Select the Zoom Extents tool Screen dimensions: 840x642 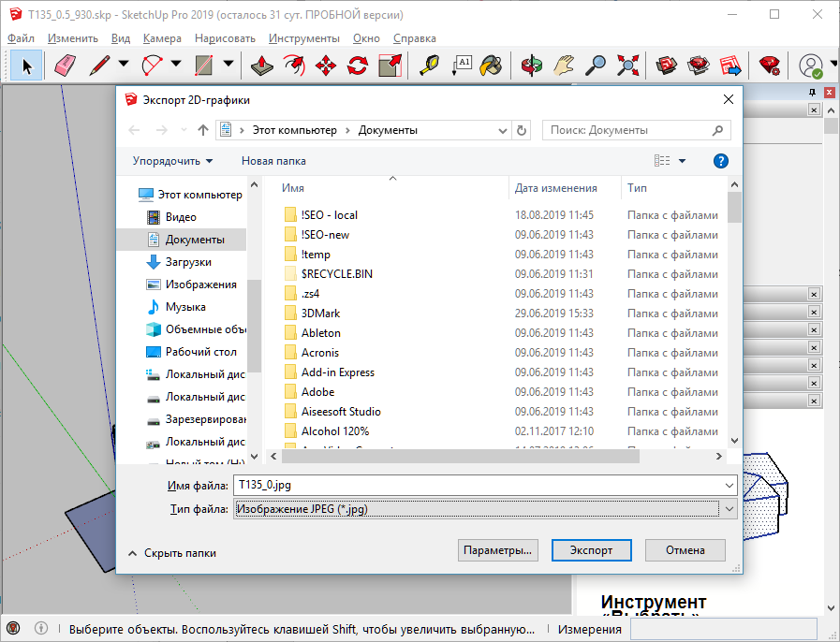(x=628, y=65)
